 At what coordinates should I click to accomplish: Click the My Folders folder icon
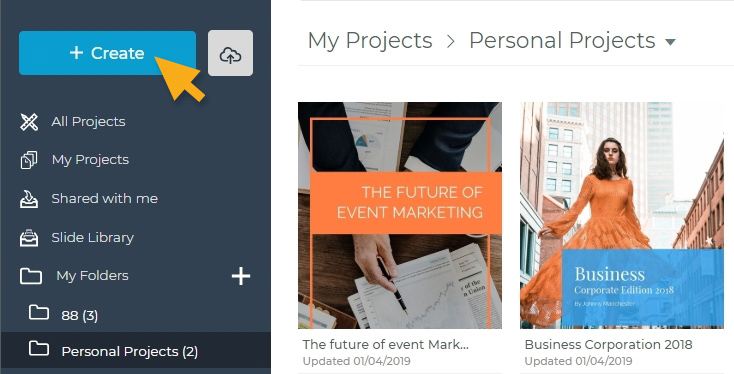click(x=31, y=276)
